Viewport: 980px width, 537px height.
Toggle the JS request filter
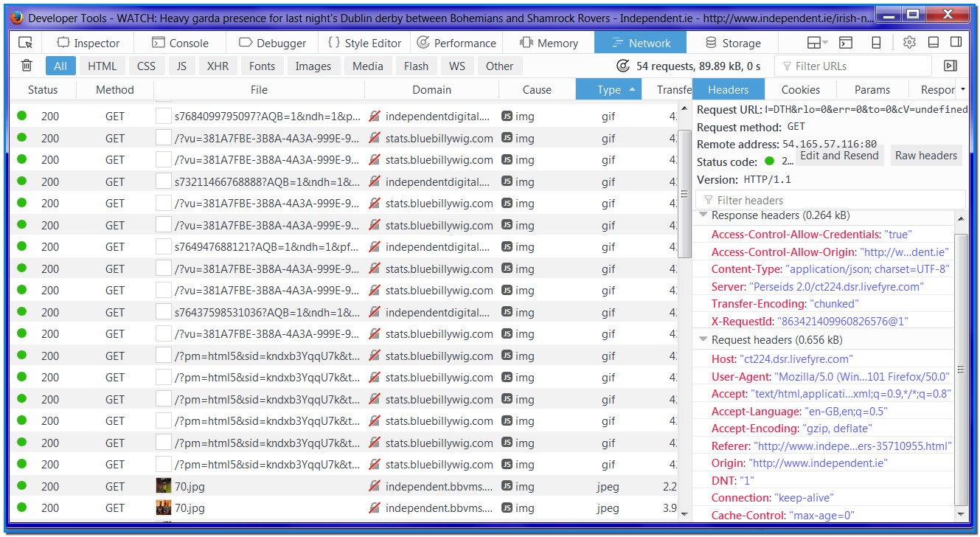tap(181, 66)
